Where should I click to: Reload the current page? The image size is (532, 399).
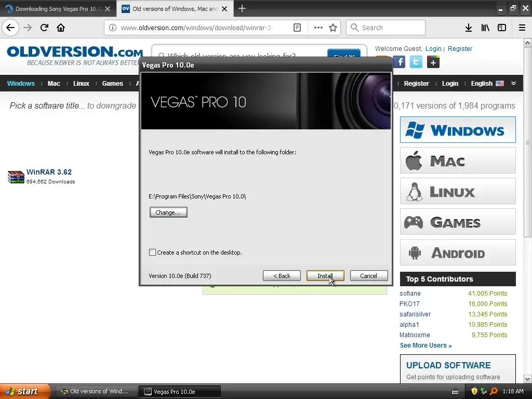pyautogui.click(x=44, y=28)
